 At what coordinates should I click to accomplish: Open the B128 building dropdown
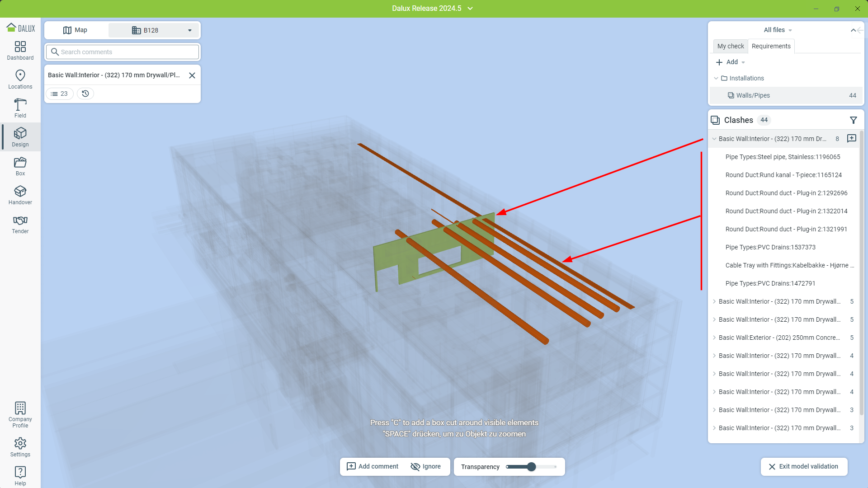tap(154, 30)
